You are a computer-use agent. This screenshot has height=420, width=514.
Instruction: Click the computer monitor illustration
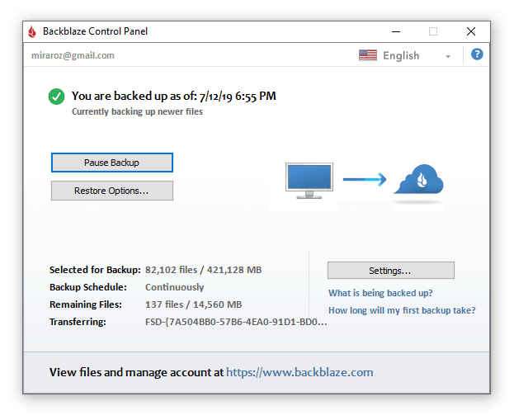(x=309, y=181)
